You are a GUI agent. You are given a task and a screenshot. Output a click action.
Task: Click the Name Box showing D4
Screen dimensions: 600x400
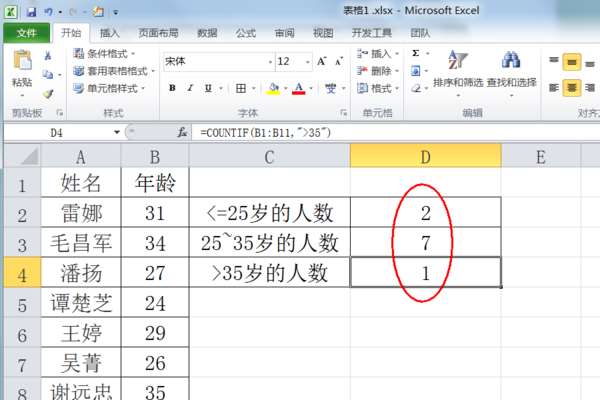tap(57, 132)
